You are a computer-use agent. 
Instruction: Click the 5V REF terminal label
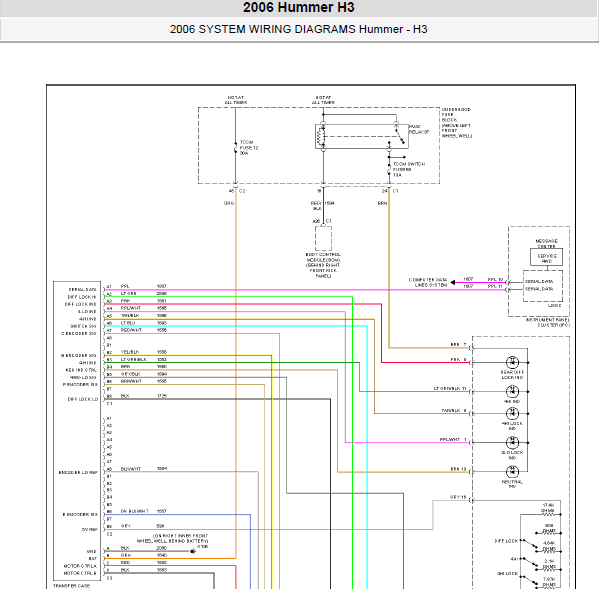[89, 529]
